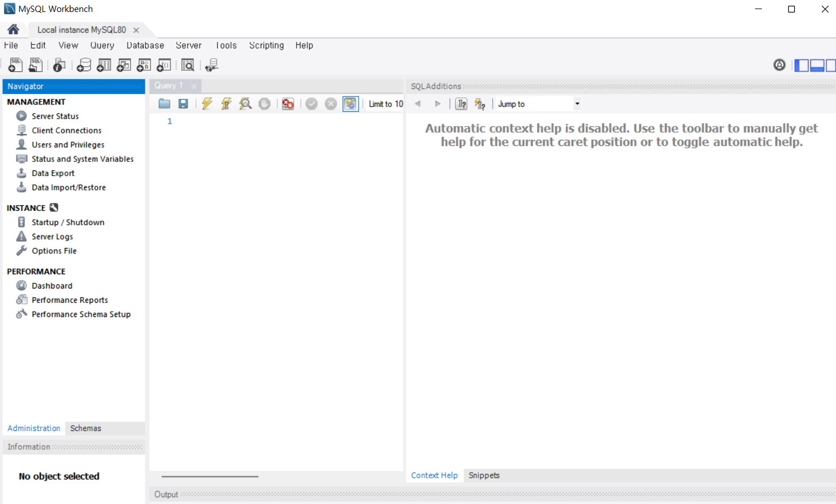This screenshot has width=836, height=504.
Task: Open Performance Reports
Action: coord(70,300)
